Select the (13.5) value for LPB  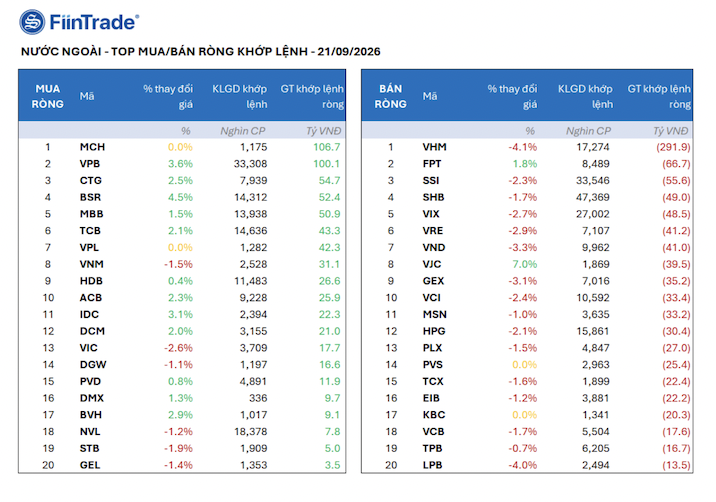pos(676,465)
